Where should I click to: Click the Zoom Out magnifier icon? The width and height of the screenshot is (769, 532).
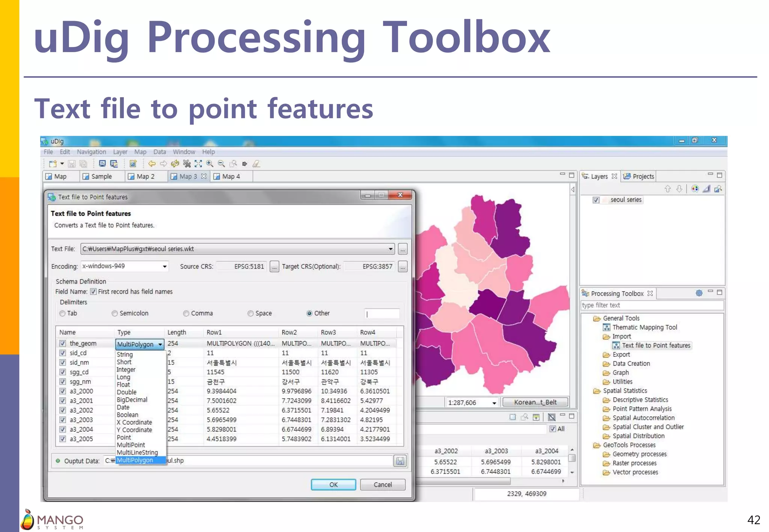tap(222, 164)
